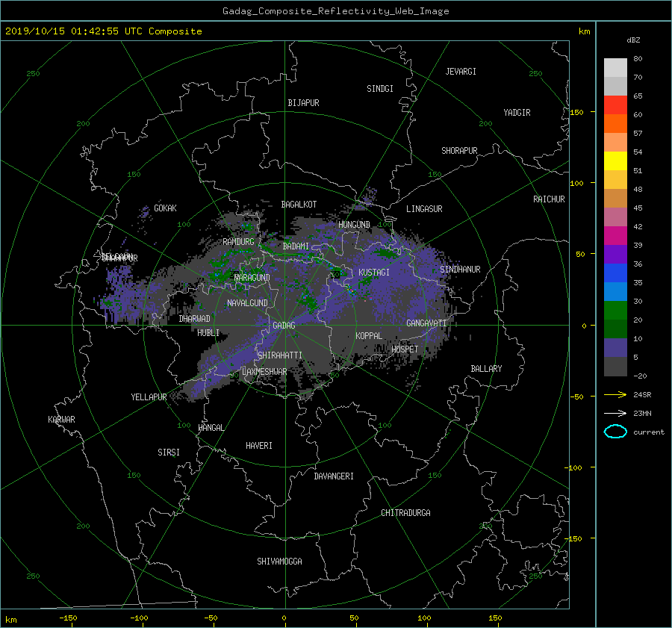Click the KARWAR city label
Image resolution: width=672 pixels, height=628 pixels.
61,420
